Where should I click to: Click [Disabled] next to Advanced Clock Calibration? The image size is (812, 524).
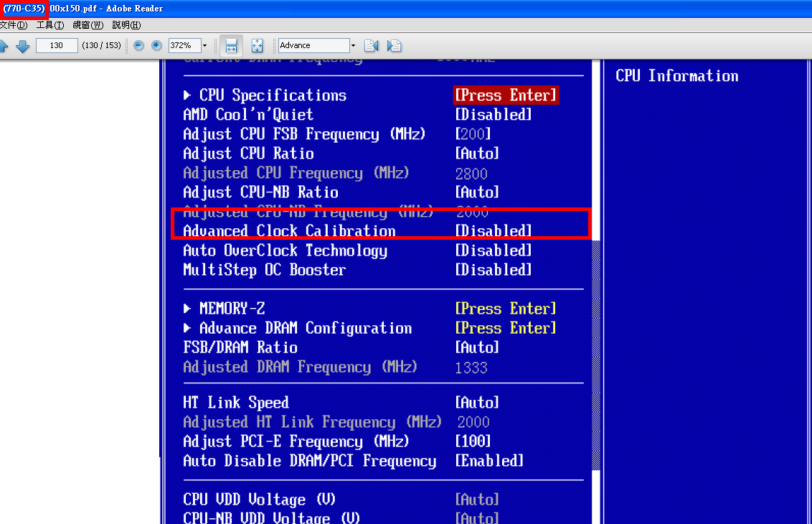[x=493, y=231]
